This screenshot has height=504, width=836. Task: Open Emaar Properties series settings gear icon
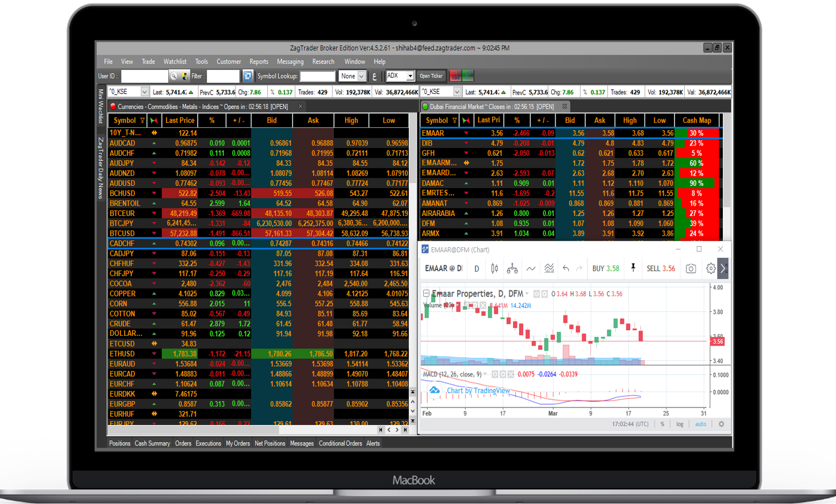point(544,294)
